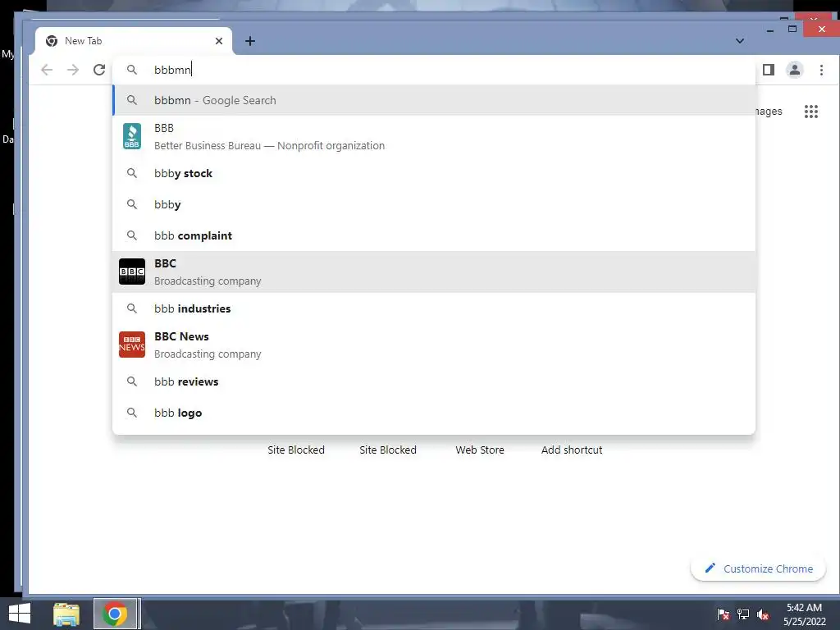Click the red BBC News logo
This screenshot has width=840, height=630.
tap(132, 345)
